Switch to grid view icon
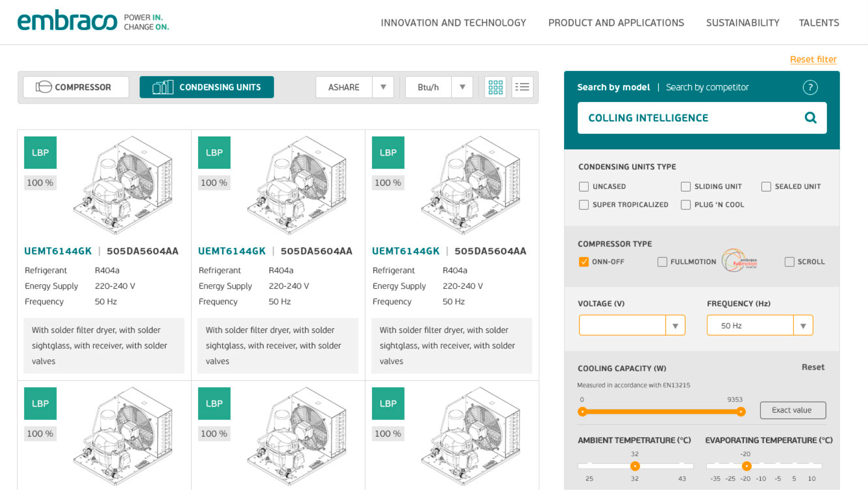The image size is (868, 490). 495,87
